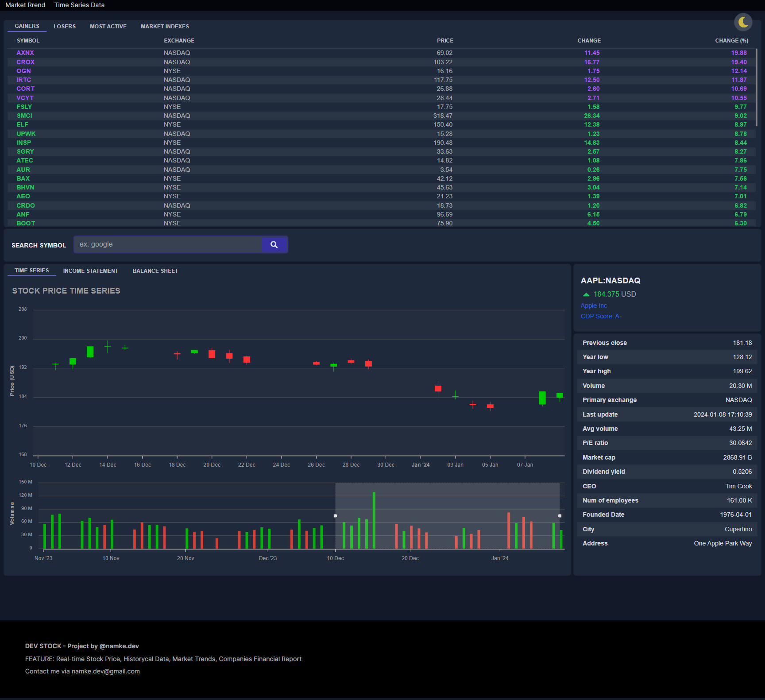
Task: Click the Address value One Apple Park Way
Action: pos(723,543)
